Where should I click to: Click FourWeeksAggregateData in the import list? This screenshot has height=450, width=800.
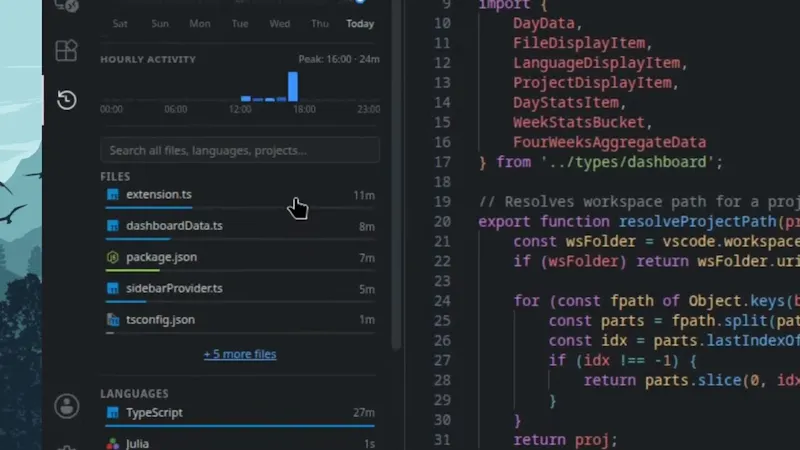click(610, 142)
